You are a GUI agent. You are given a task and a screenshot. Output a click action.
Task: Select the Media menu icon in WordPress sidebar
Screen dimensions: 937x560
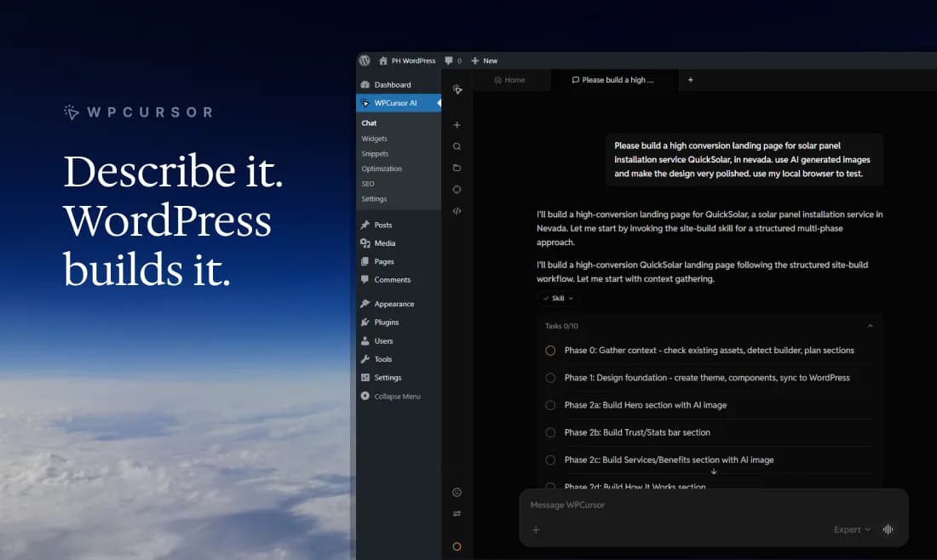(x=367, y=243)
